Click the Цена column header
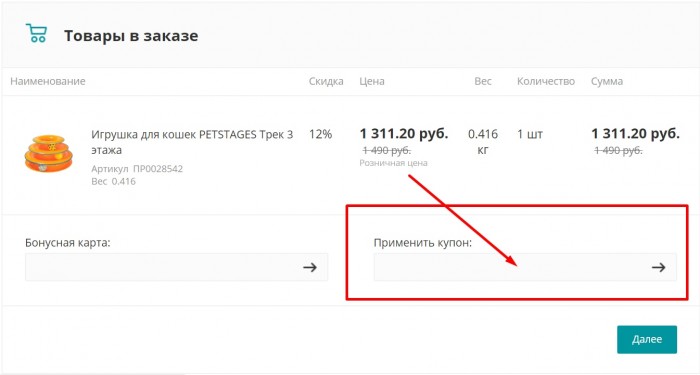The width and height of the screenshot is (700, 375). click(x=372, y=81)
